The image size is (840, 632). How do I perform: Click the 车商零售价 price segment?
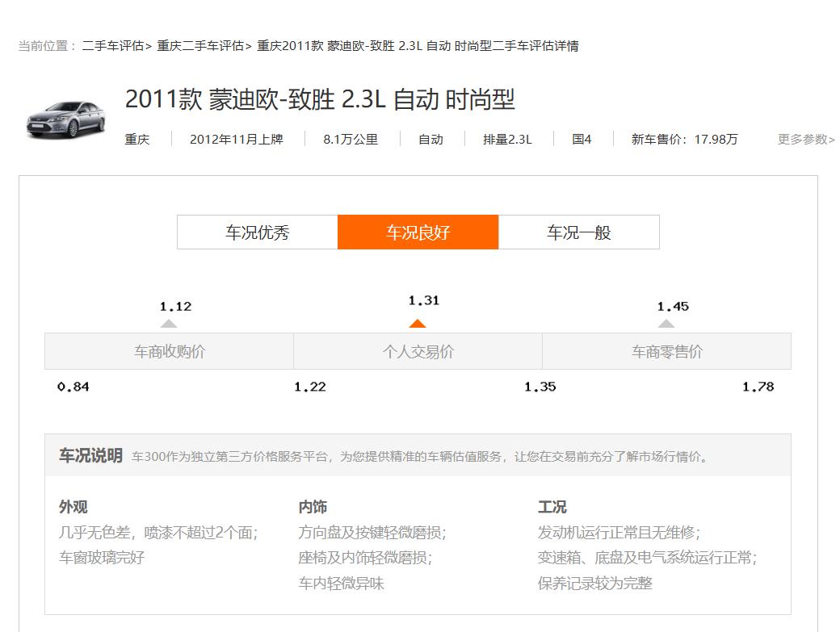click(x=666, y=352)
